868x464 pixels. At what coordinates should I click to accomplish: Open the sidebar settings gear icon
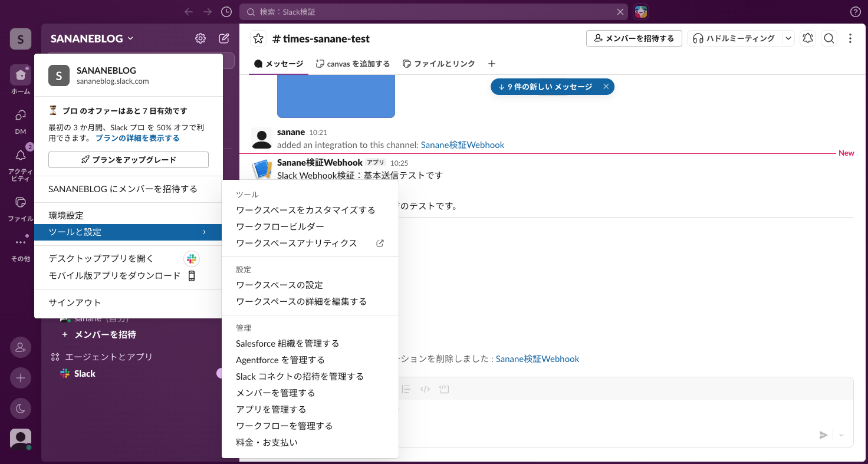coord(200,38)
